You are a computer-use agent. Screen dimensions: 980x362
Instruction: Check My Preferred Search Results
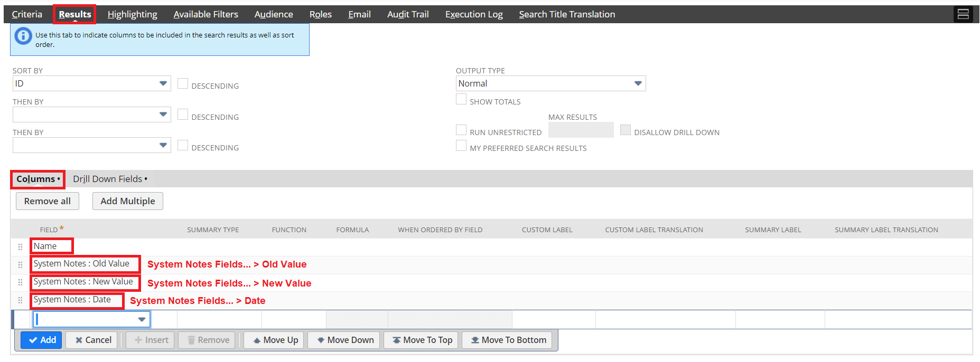[x=461, y=146]
